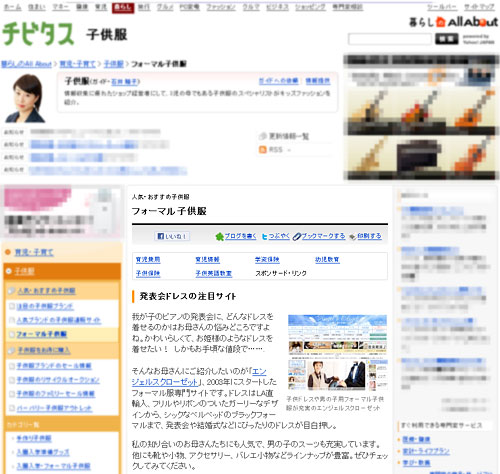Open 子供服をお得に購入 sidebar section
The width and height of the screenshot is (500, 474).
pyautogui.click(x=44, y=350)
